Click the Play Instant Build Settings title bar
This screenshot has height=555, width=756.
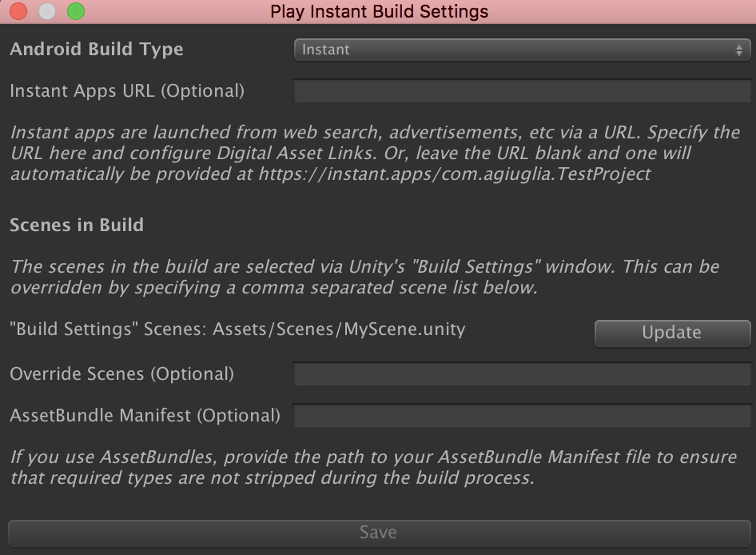coord(379,11)
